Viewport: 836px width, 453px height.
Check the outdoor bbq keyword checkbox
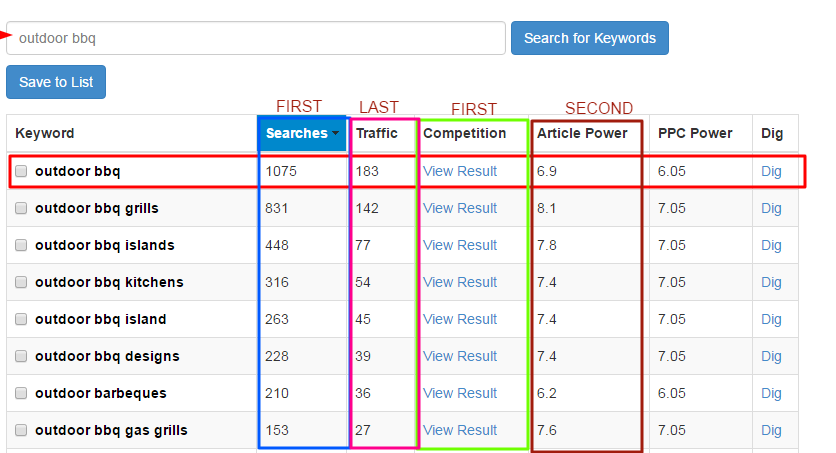[21, 171]
